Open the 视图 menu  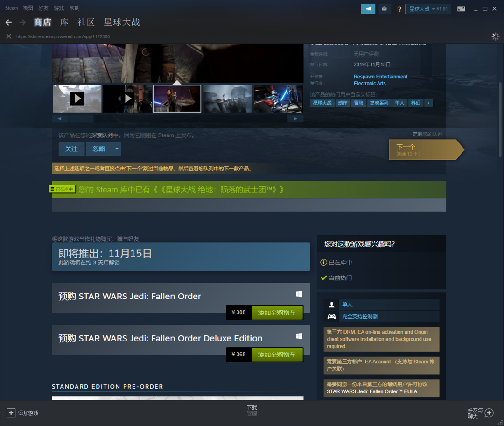coord(28,8)
